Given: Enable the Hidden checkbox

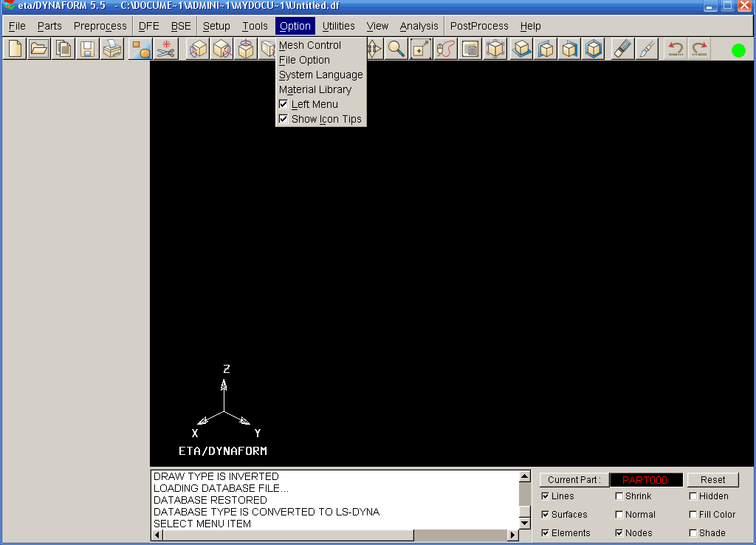Looking at the screenshot, I should tap(693, 496).
